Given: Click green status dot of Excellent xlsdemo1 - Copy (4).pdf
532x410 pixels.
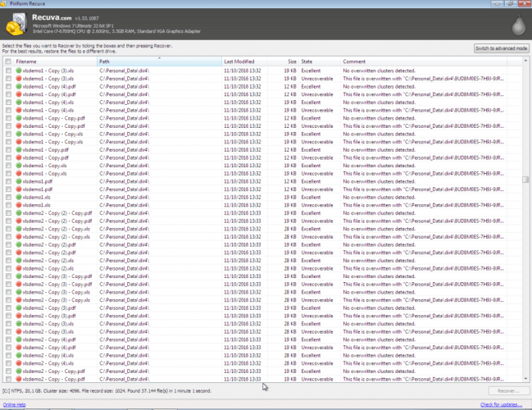Looking at the screenshot, I should point(19,87).
